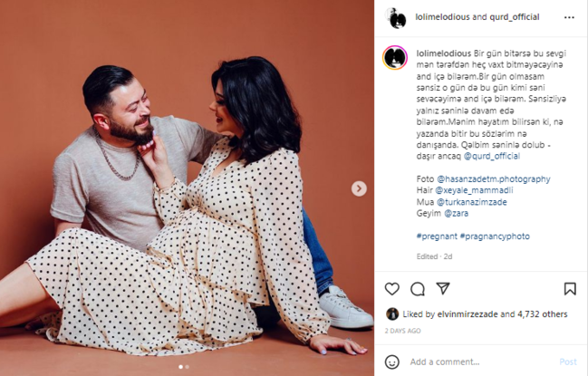Open the lolimelodious profile in header

click(x=442, y=17)
